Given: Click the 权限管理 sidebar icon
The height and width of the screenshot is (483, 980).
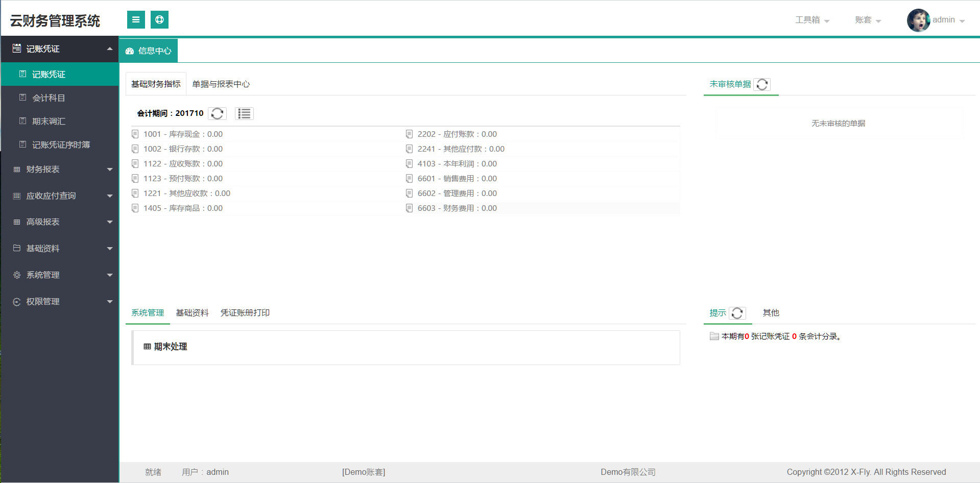Looking at the screenshot, I should pos(17,302).
